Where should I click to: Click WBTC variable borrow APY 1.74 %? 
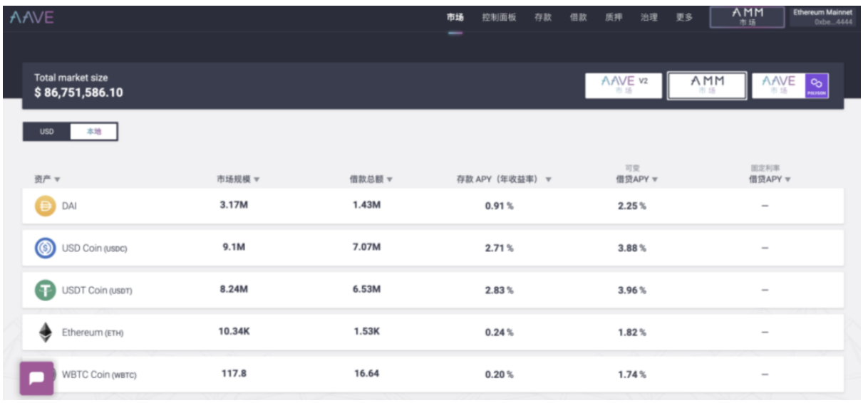coord(632,374)
